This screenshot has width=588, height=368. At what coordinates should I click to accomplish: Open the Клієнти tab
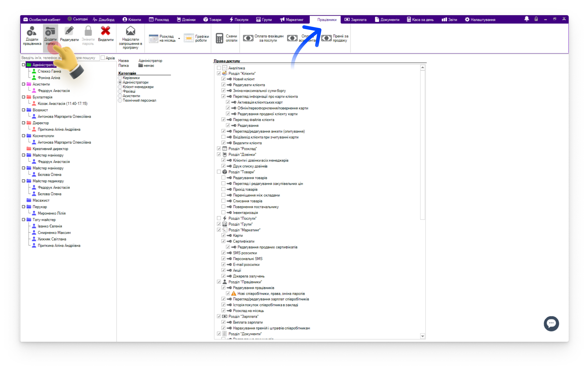tap(132, 20)
